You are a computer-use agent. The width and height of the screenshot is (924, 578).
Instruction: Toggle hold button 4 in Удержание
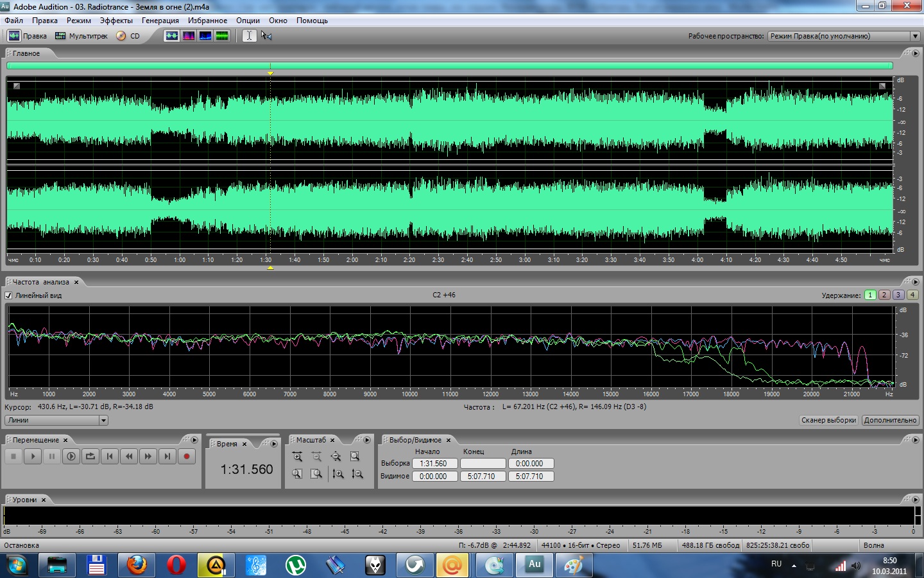(912, 295)
